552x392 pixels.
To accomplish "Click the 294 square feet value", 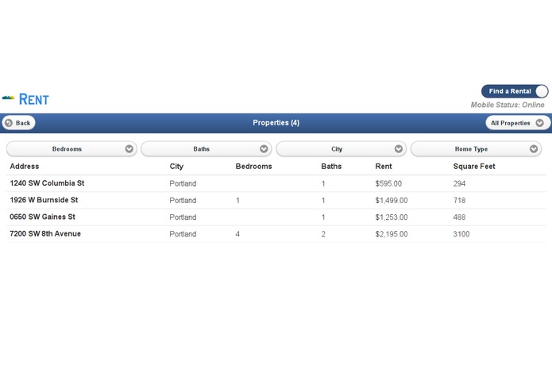I will tap(459, 183).
